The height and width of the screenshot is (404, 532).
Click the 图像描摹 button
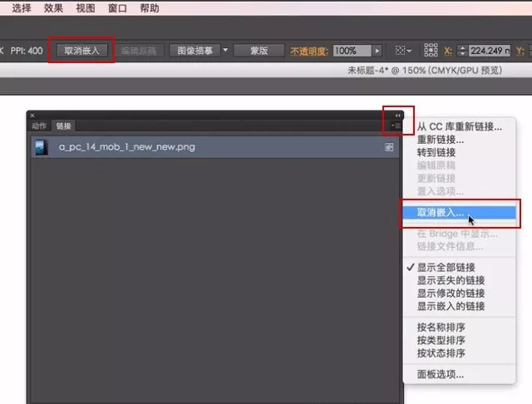[195, 51]
